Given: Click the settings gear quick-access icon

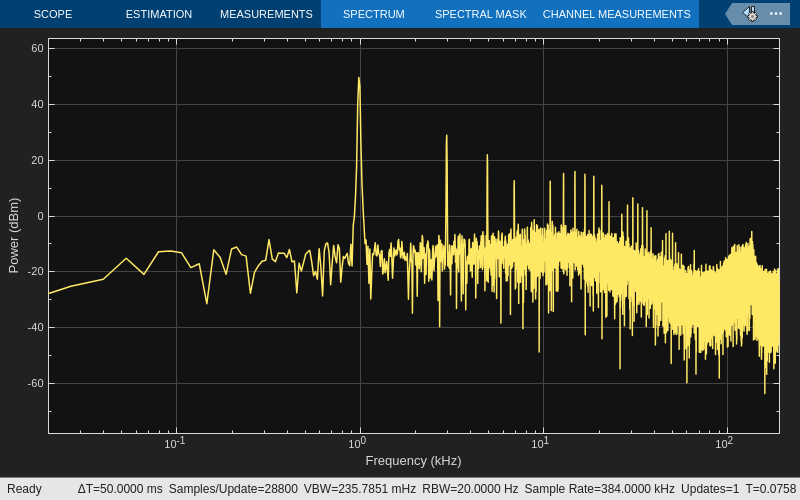Looking at the screenshot, I should (750, 14).
